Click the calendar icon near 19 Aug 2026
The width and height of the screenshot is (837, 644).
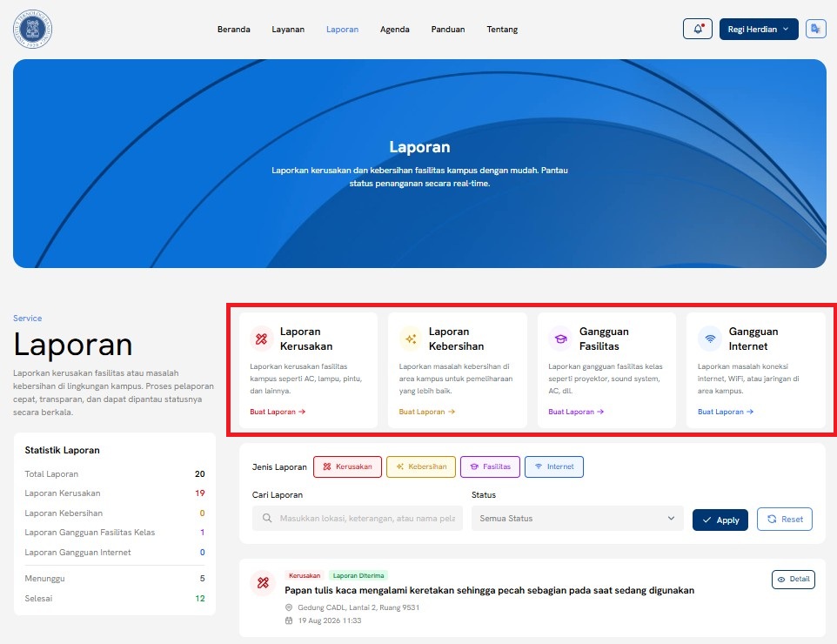289,621
